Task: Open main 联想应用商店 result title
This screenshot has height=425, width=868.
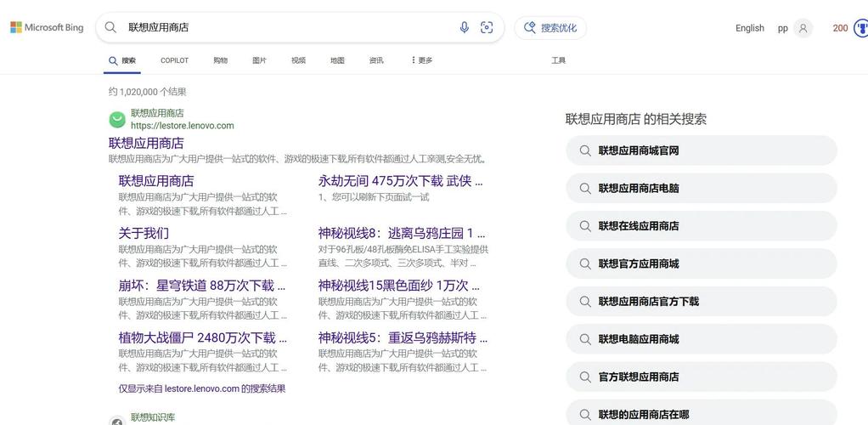Action: [146, 144]
